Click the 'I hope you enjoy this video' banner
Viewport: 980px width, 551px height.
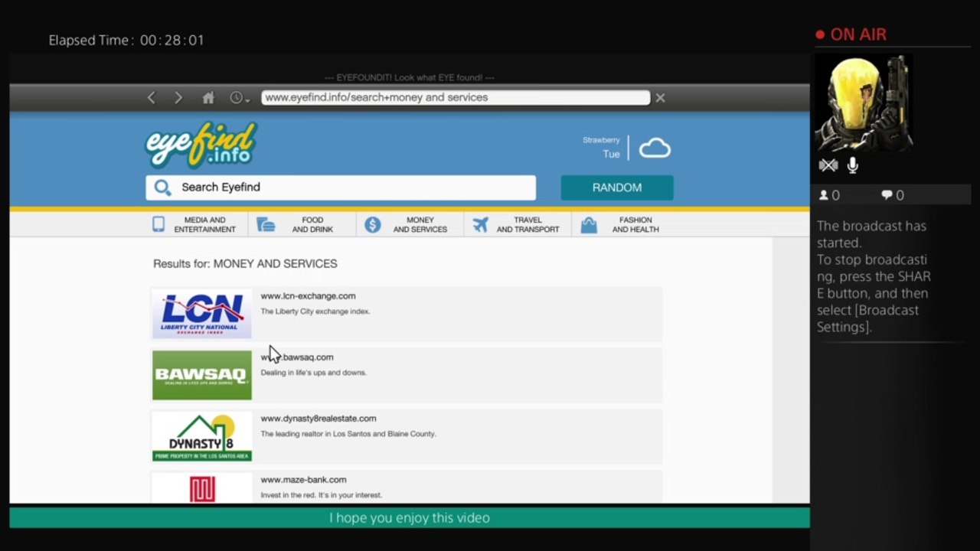pos(410,518)
